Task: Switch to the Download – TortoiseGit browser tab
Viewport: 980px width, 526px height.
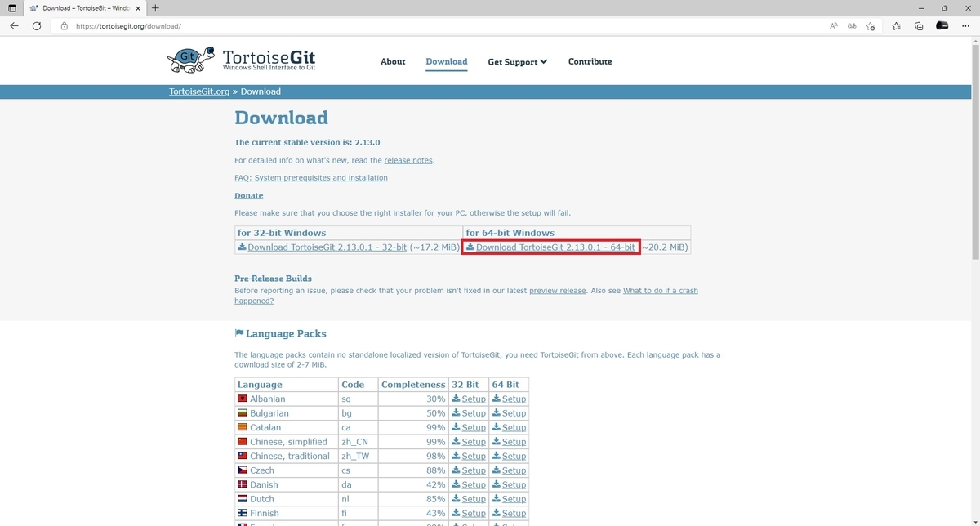Action: [84, 8]
